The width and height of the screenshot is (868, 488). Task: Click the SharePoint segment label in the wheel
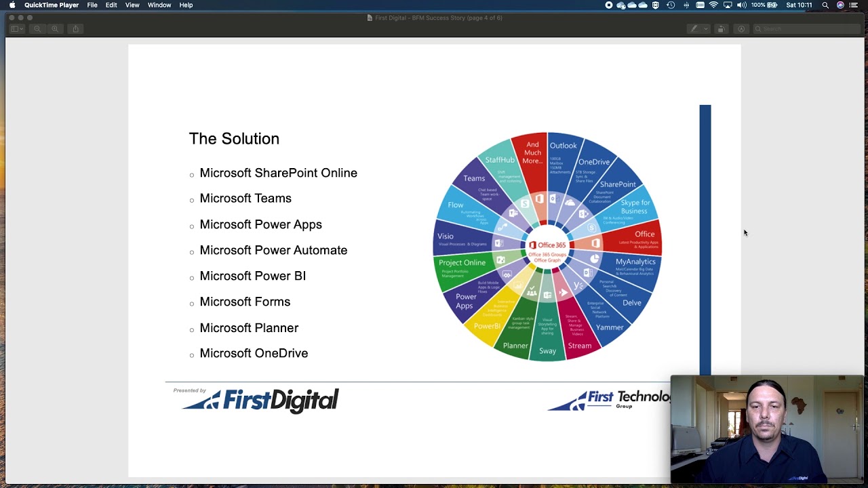click(618, 184)
